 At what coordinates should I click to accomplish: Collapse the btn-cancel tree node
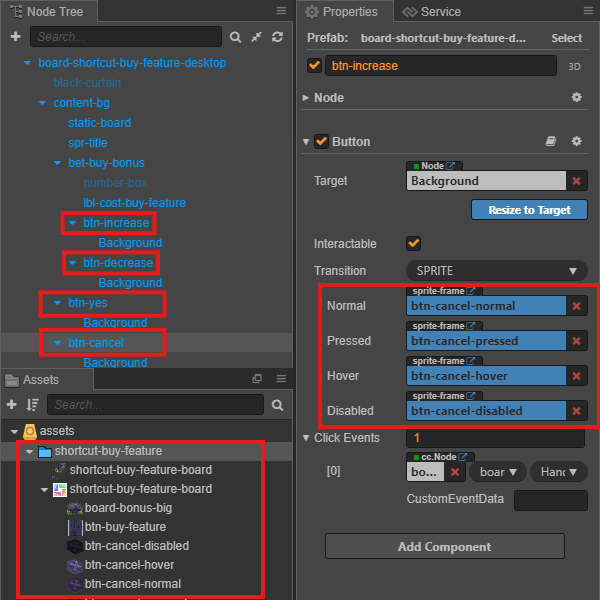(57, 342)
